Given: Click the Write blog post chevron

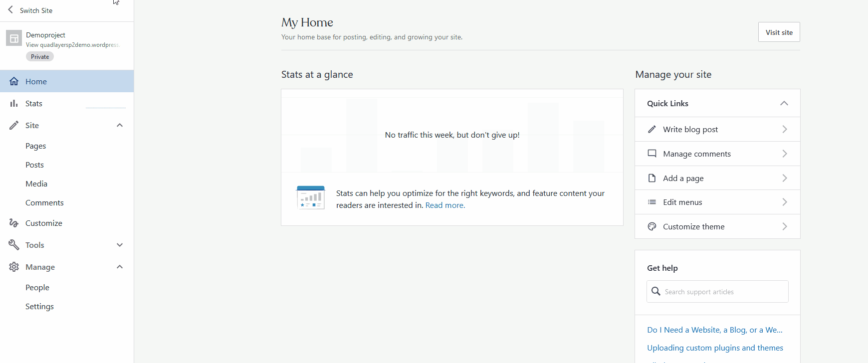Looking at the screenshot, I should tap(785, 129).
